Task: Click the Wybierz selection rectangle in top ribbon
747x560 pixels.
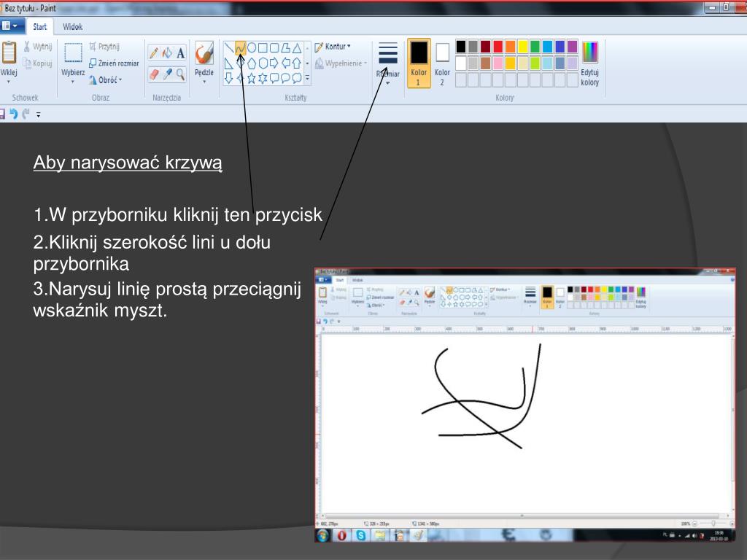Action: (73, 52)
